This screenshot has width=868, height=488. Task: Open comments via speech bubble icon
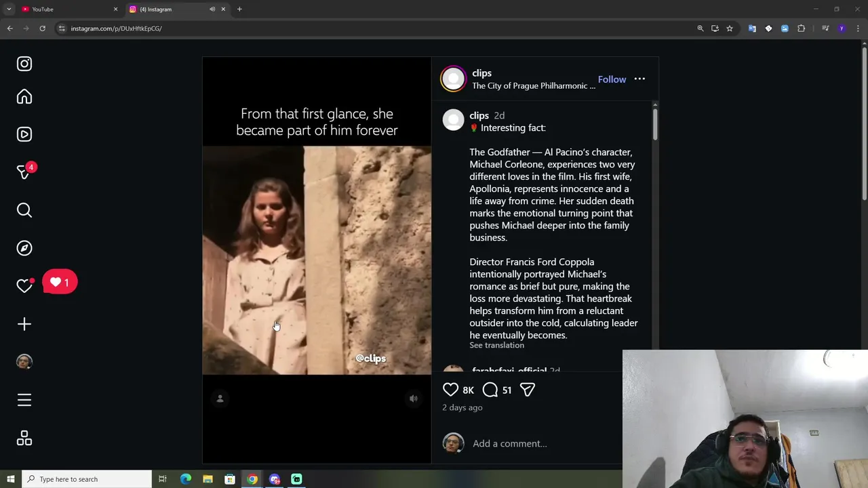coord(490,390)
